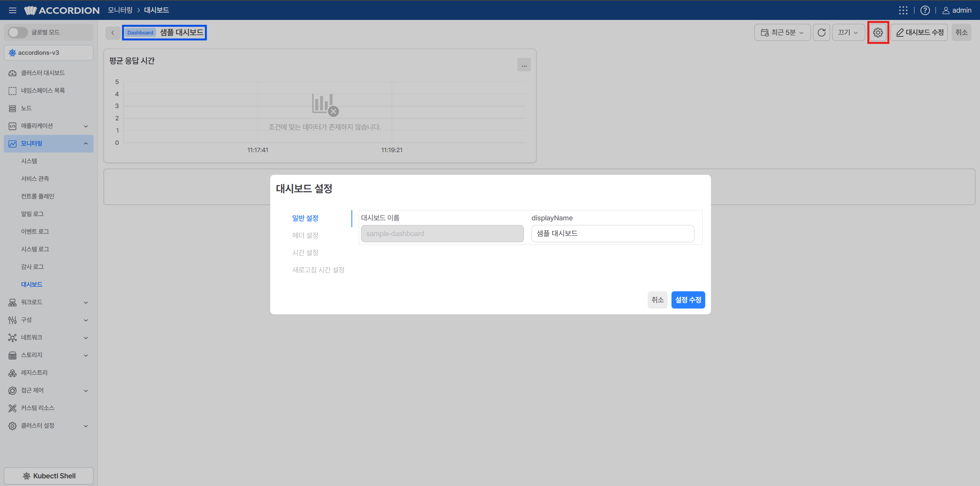Go back with the left chevron button
Screen dimensions: 980x486
(113, 33)
